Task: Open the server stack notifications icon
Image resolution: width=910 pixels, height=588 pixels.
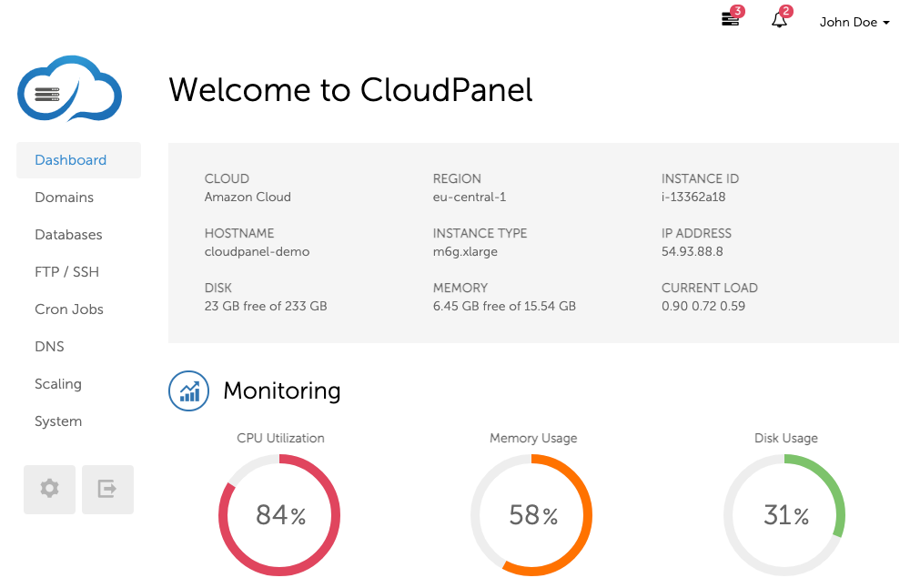Action: 731,19
